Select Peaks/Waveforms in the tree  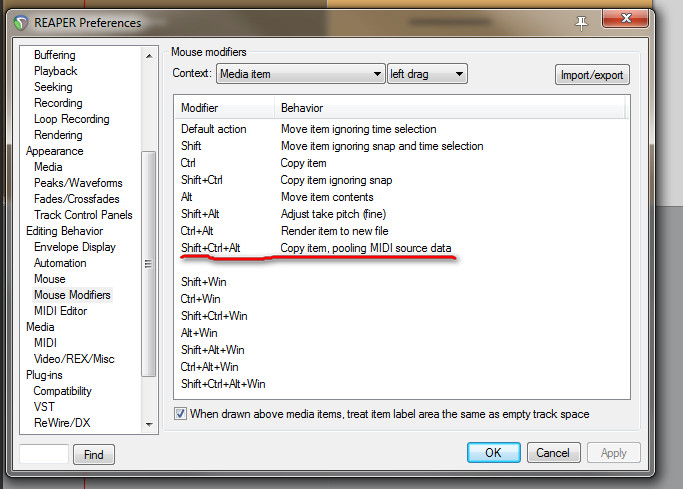(x=78, y=183)
